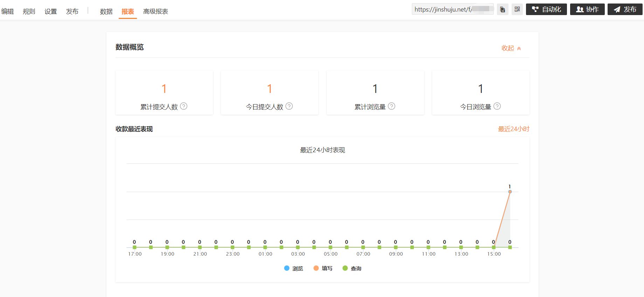
Task: Click the 收款最近表现 heading
Action: coord(134,129)
